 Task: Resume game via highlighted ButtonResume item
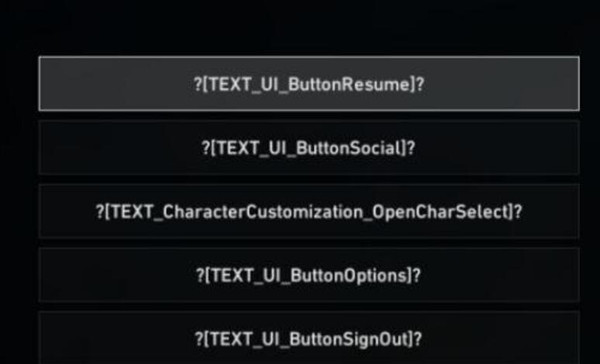[309, 84]
